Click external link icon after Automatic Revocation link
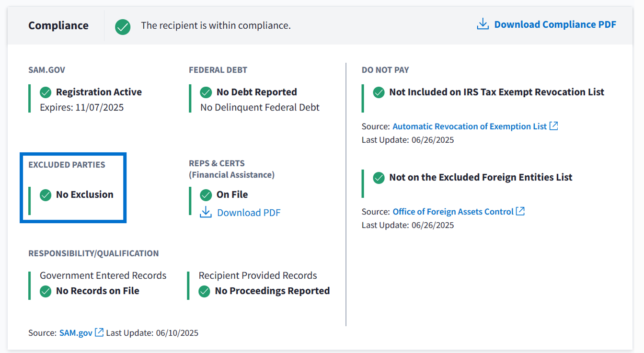 coord(553,126)
